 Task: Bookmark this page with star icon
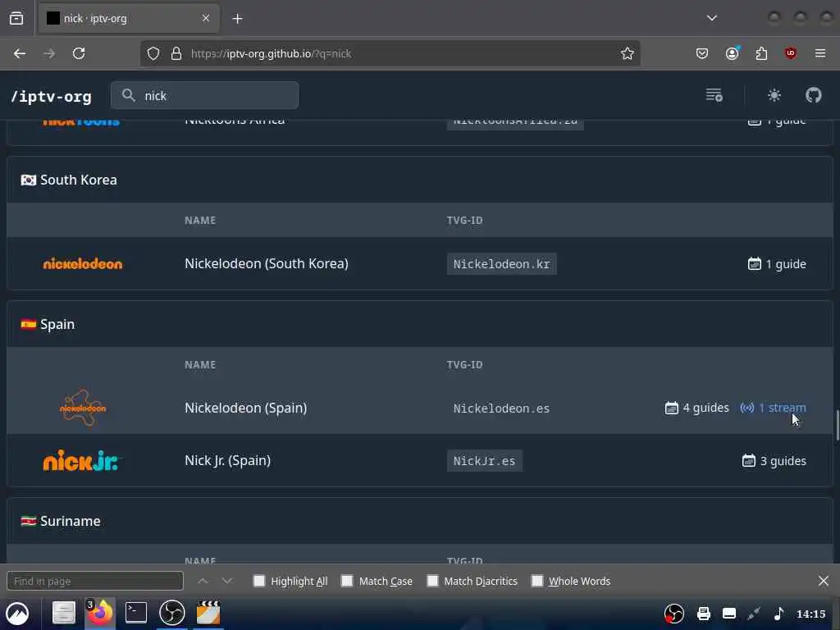[628, 53]
